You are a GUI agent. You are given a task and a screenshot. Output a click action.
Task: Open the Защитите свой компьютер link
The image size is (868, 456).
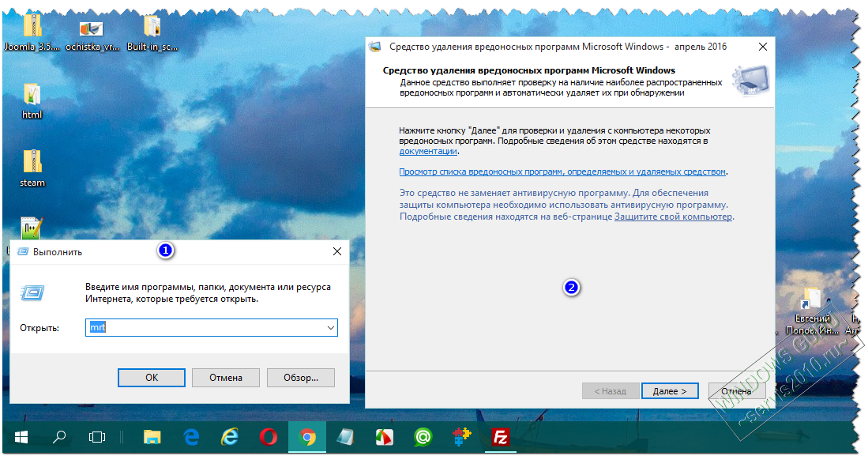[x=673, y=217]
